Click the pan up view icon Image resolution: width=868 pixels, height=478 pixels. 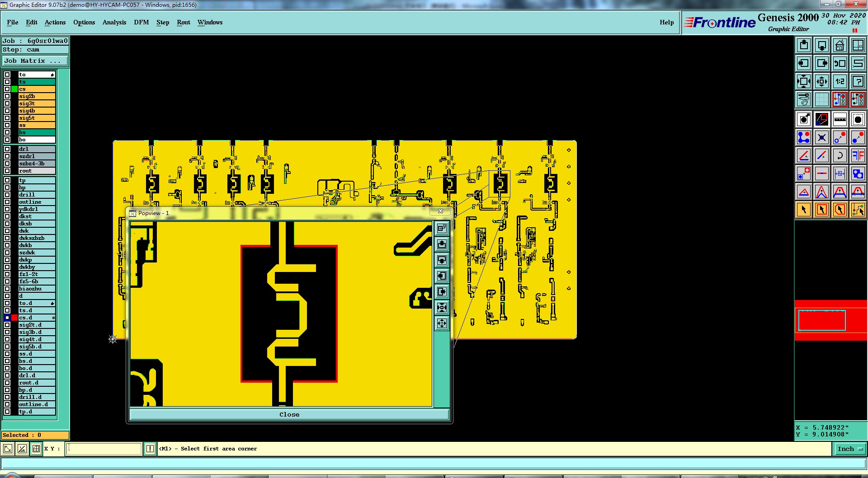click(804, 45)
